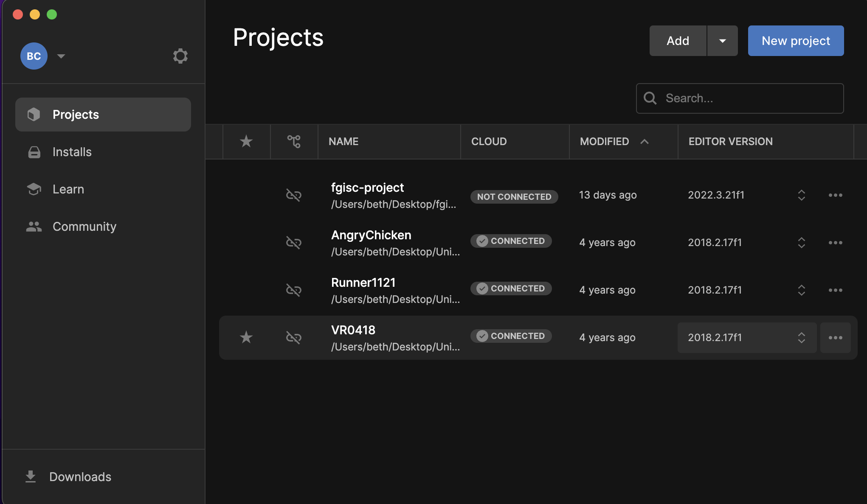Expand the Add button dropdown arrow
The image size is (867, 504).
point(722,41)
